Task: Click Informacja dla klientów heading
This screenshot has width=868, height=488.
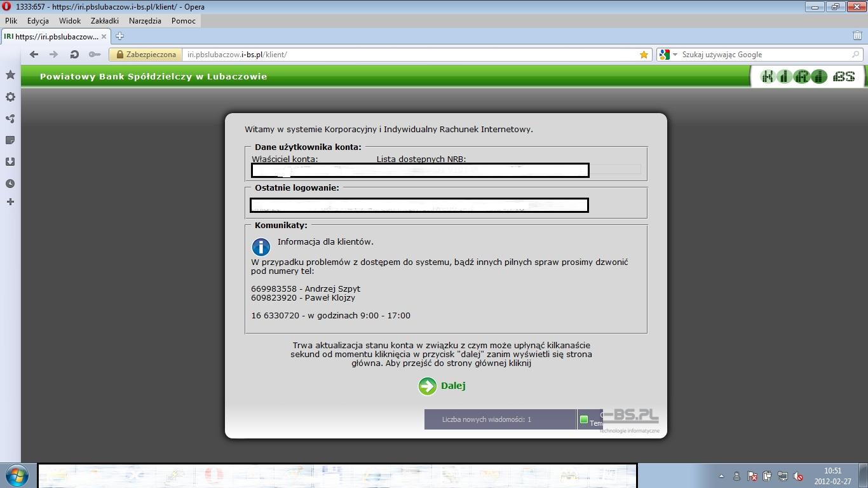Action: click(325, 241)
